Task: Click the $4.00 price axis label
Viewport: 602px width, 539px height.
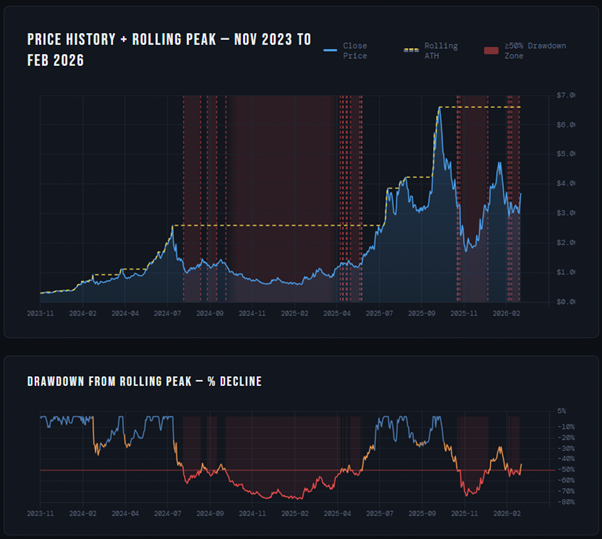Action: tap(566, 183)
